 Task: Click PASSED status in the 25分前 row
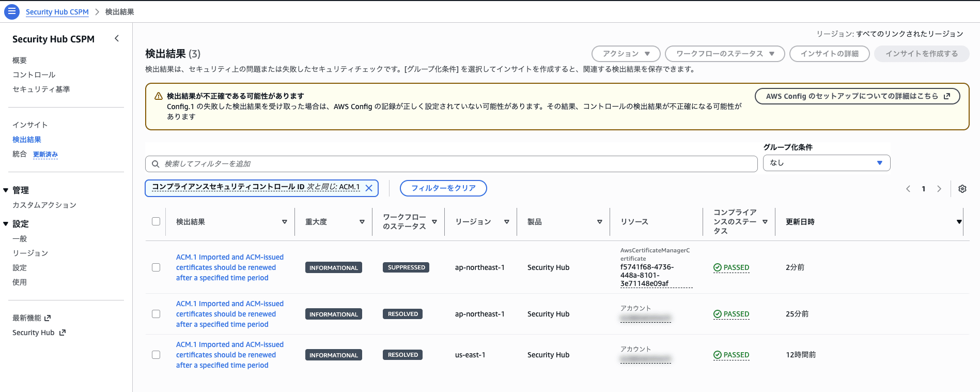click(732, 314)
